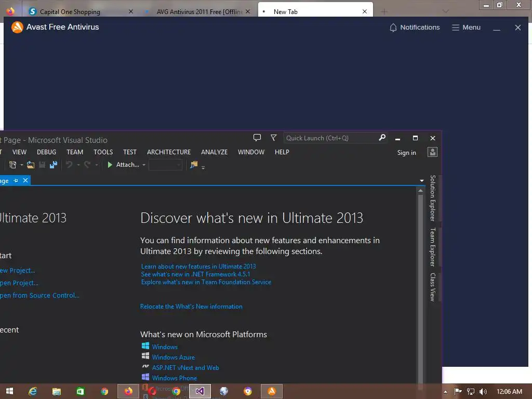
Task: Click the Windows Azure logo icon
Action: [x=145, y=355]
